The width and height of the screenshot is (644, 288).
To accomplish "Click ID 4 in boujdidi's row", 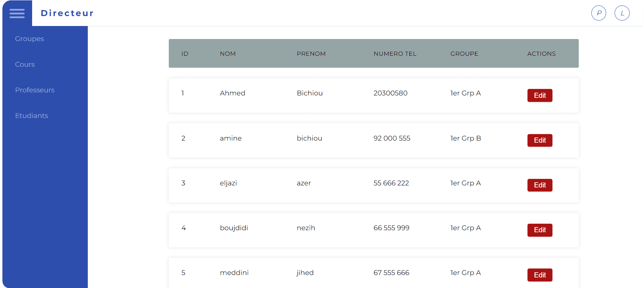I will point(184,228).
